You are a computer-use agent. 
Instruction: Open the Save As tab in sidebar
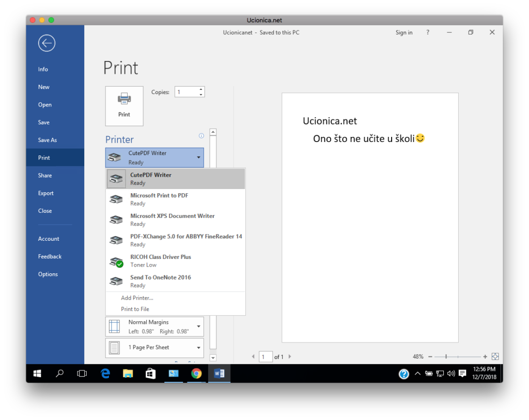tap(48, 140)
